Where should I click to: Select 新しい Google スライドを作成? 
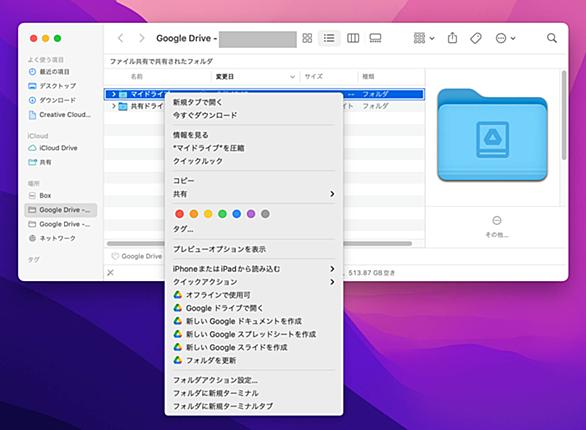click(x=253, y=347)
